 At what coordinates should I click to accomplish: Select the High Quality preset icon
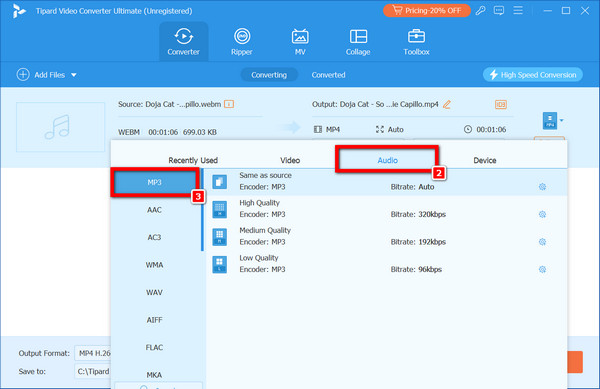(220, 209)
